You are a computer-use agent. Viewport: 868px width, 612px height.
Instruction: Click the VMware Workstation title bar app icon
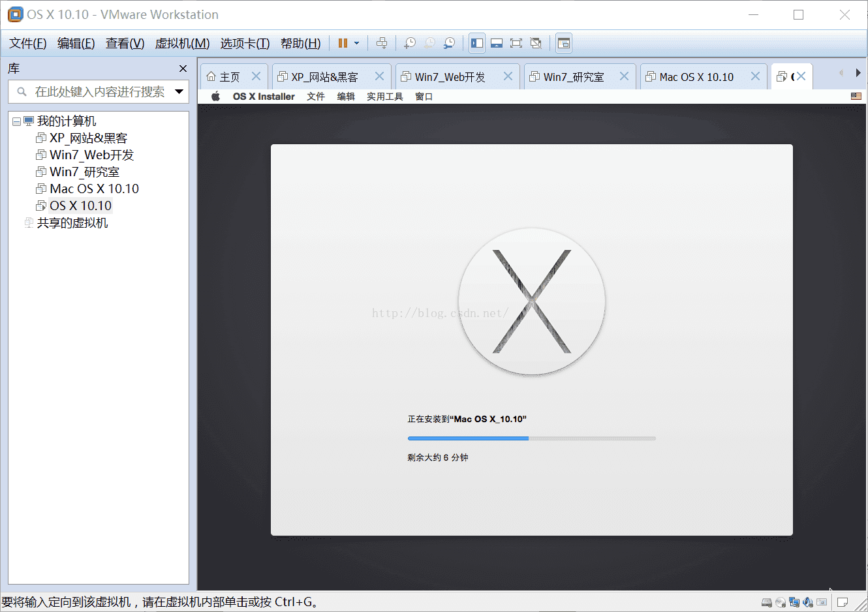tap(15, 14)
